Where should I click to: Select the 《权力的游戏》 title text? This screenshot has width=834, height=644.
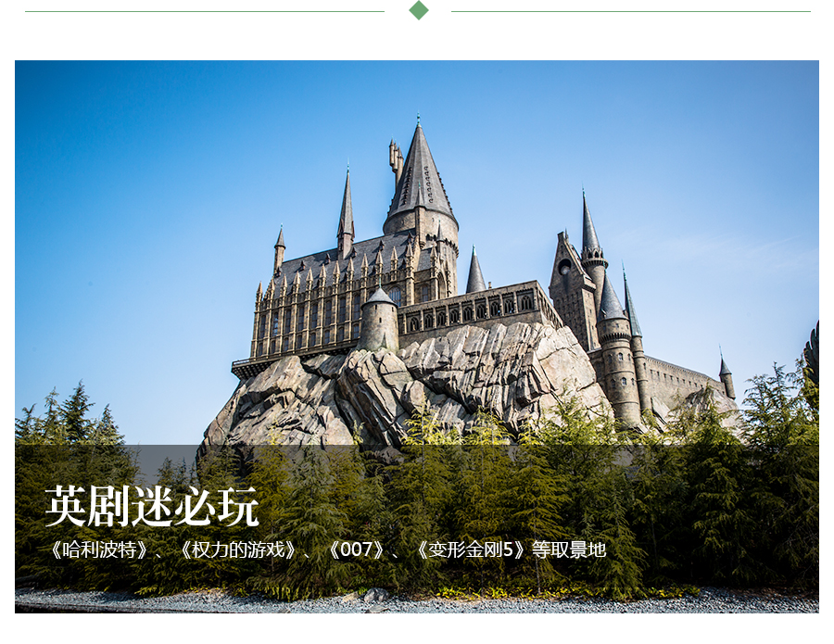click(239, 549)
